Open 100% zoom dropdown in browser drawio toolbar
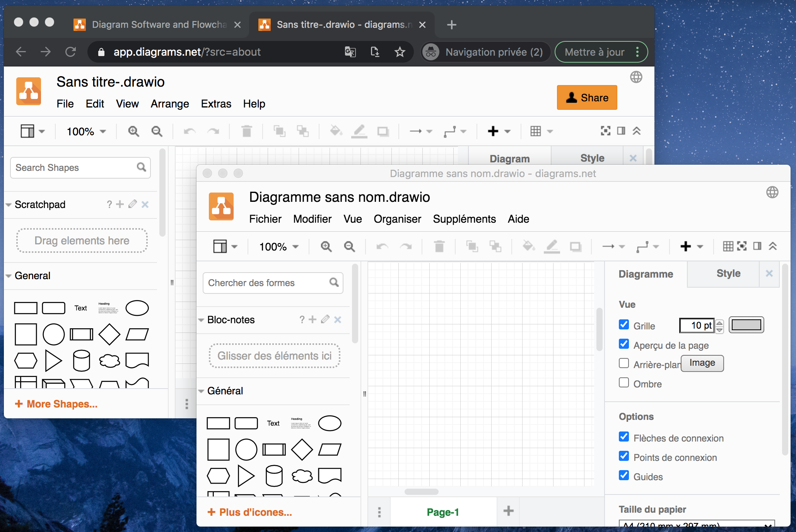Viewport: 796px width, 532px height. point(86,131)
